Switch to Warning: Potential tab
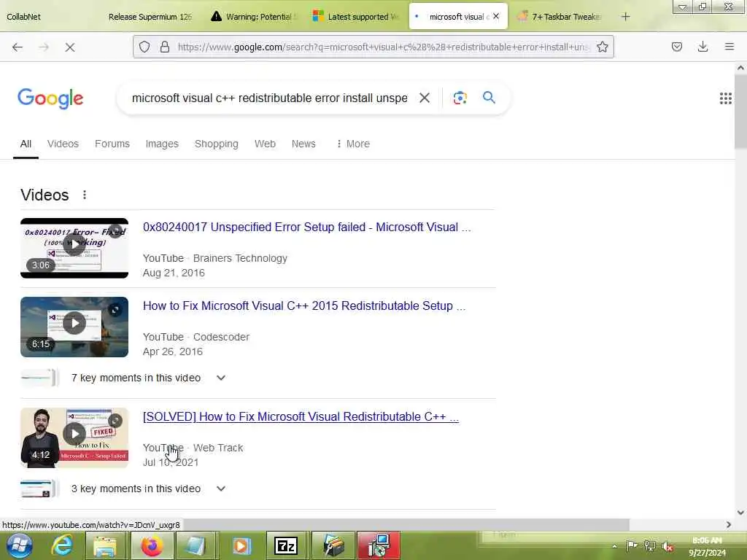The height and width of the screenshot is (560, 747). click(255, 17)
